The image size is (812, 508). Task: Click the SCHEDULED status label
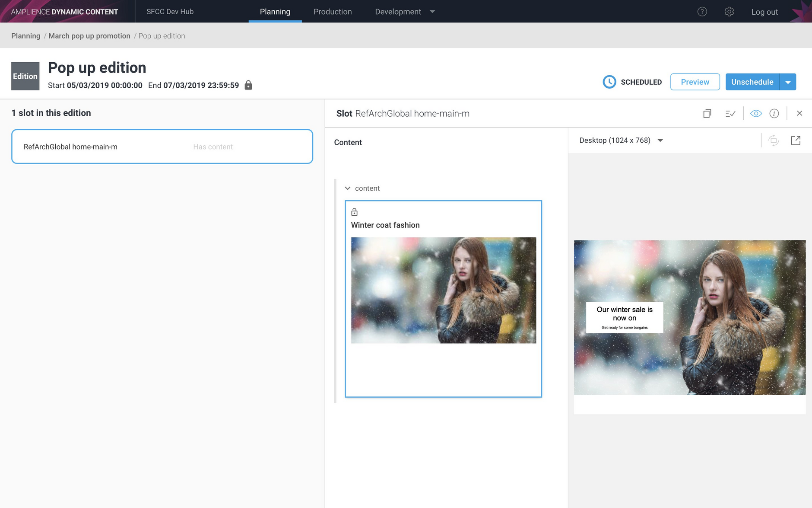click(x=641, y=82)
